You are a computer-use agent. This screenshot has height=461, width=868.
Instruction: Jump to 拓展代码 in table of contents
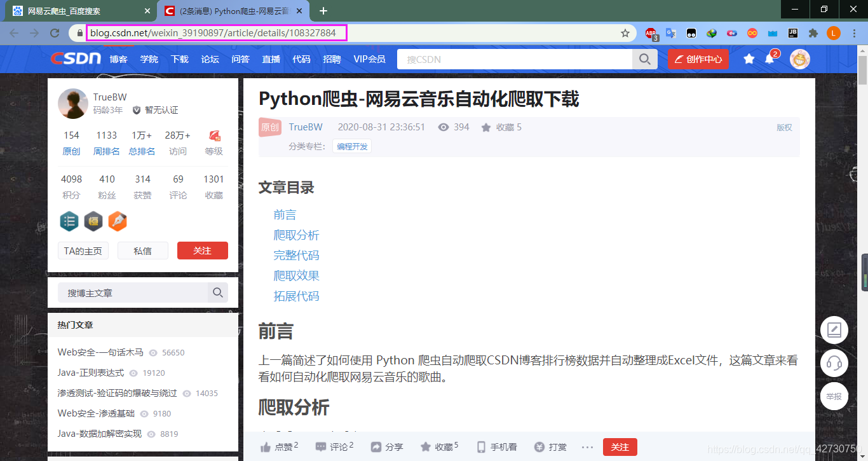coord(296,296)
